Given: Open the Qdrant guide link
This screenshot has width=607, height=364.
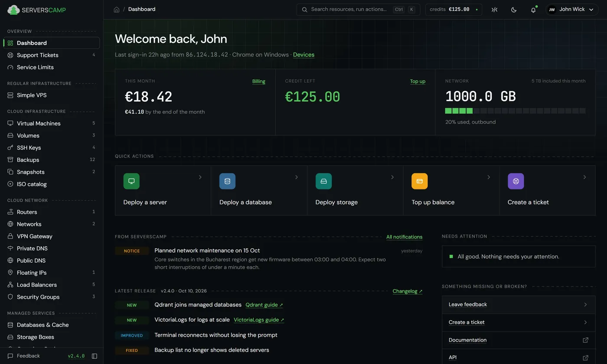Looking at the screenshot, I should point(264,305).
